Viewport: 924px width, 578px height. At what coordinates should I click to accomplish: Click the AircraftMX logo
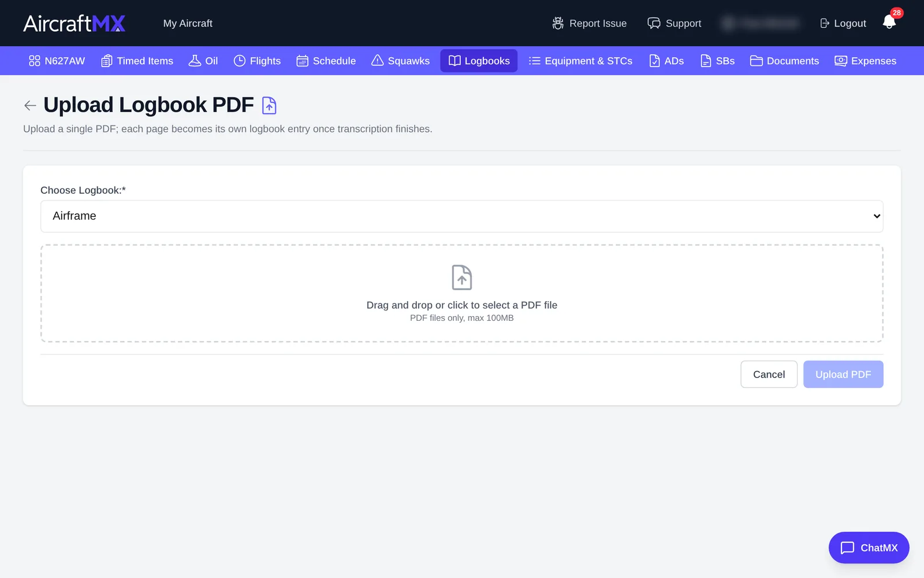pos(74,23)
